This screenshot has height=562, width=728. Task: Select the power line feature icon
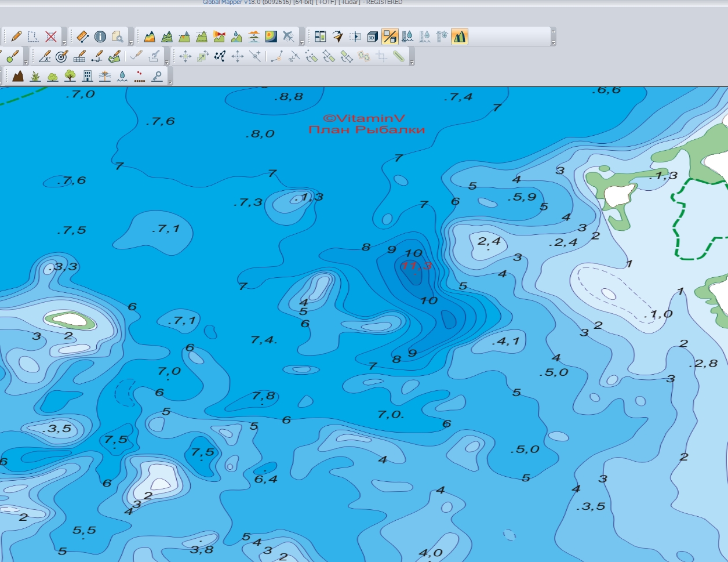tap(105, 76)
